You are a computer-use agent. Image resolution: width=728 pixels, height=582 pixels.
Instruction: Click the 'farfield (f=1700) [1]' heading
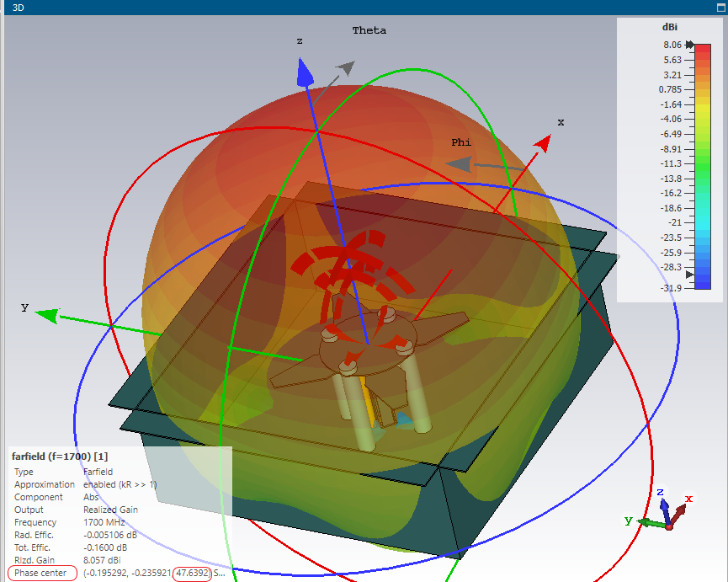[60, 457]
